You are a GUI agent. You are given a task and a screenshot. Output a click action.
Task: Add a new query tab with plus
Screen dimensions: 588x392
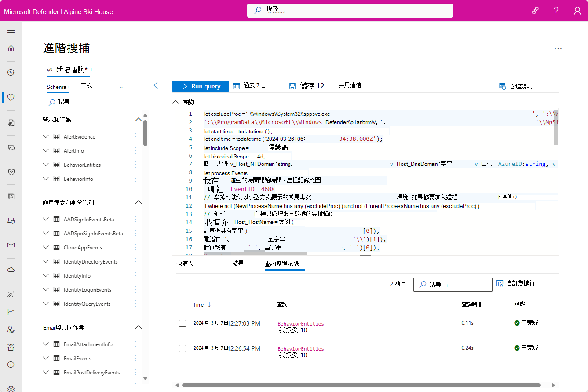pos(91,70)
